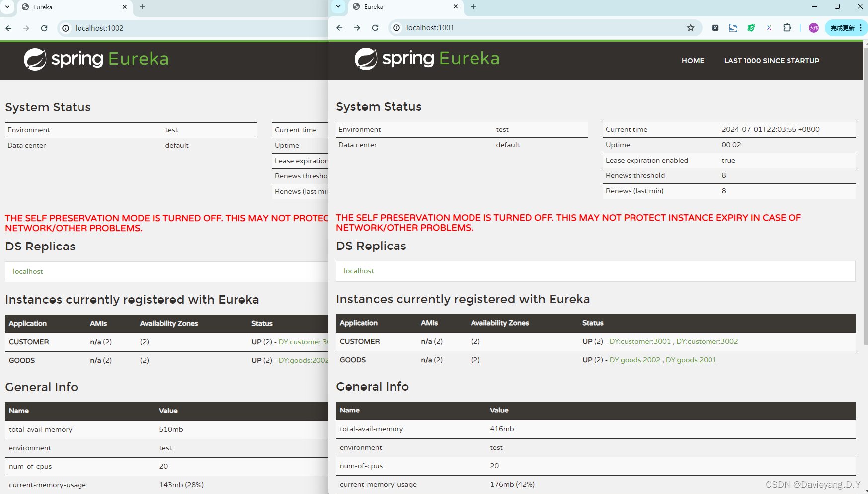Close the Eureka tab in left window
The image size is (868, 494).
(x=125, y=7)
